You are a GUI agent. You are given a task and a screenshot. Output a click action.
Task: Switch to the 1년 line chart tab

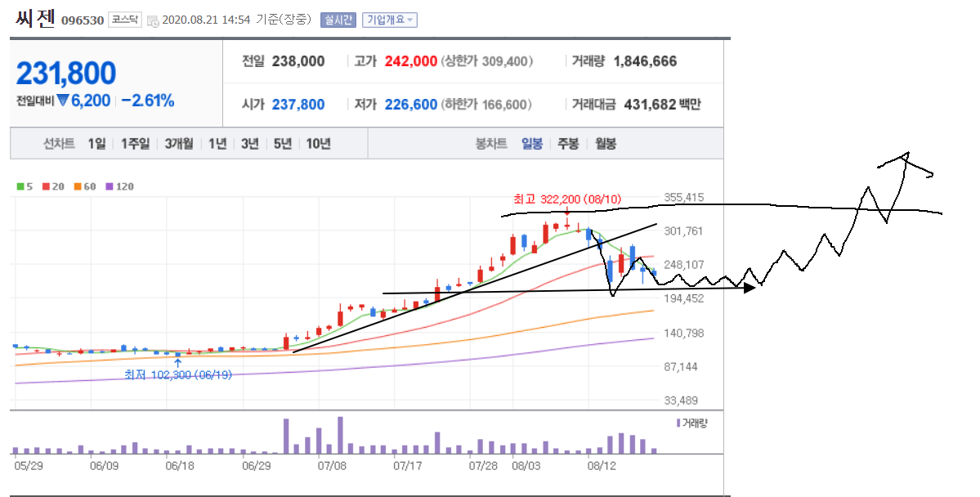coord(217,144)
